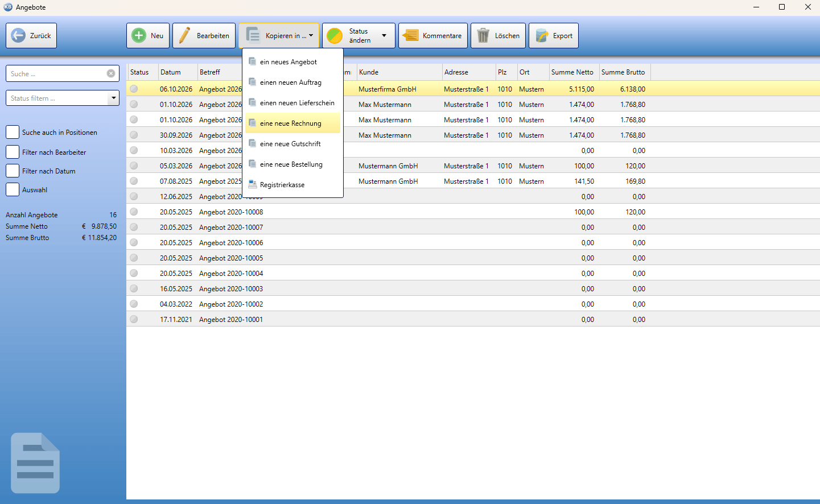Click the Kunde column header

399,72
